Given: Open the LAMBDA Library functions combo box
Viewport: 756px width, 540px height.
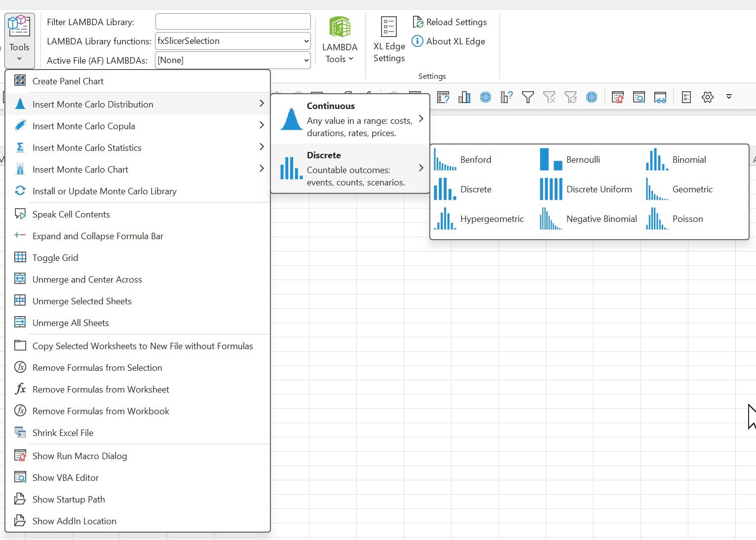Looking at the screenshot, I should pos(233,41).
